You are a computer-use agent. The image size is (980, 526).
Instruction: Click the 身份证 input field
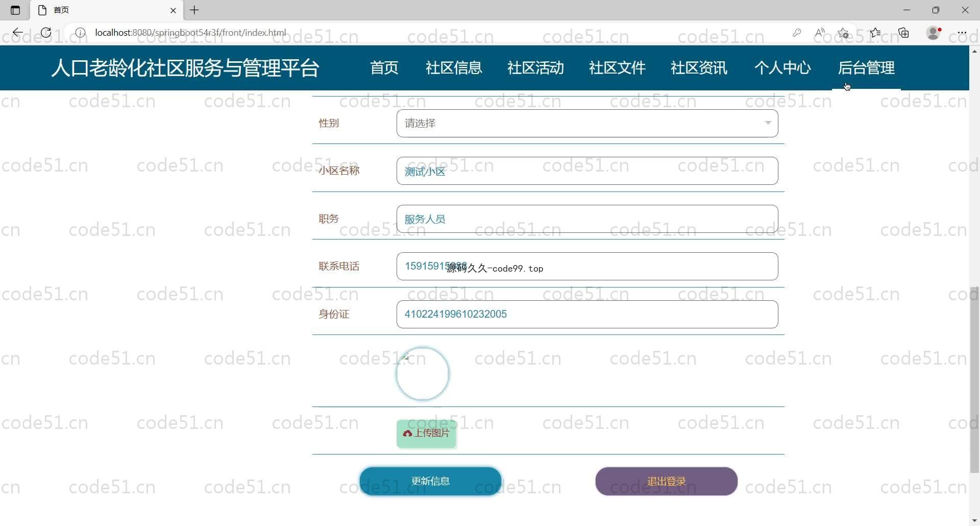point(587,314)
